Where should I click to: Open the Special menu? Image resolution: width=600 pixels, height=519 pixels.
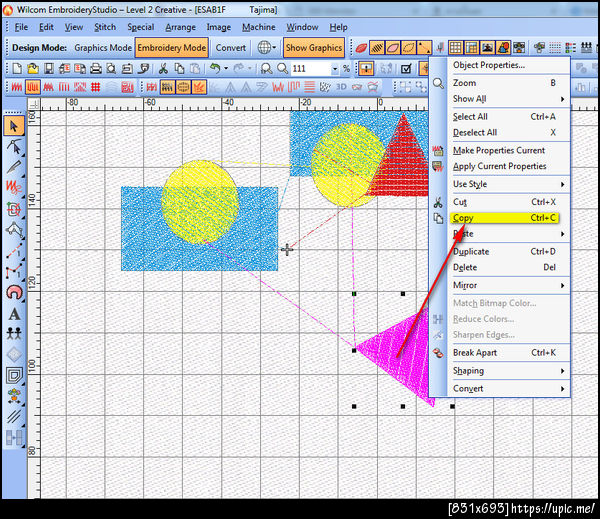tap(141, 27)
